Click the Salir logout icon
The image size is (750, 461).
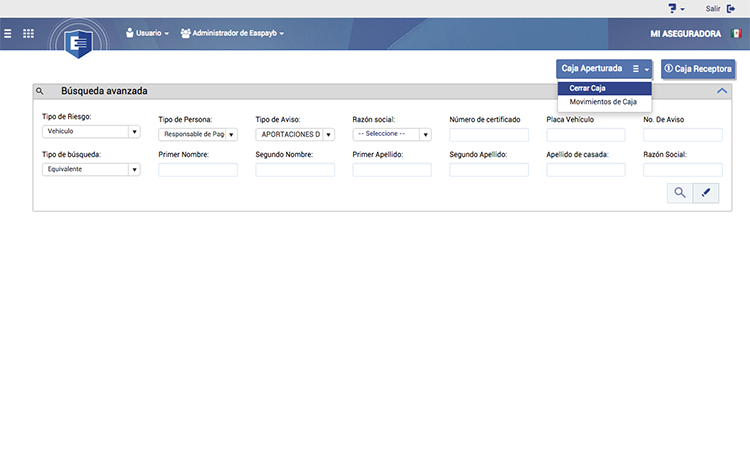(x=731, y=9)
